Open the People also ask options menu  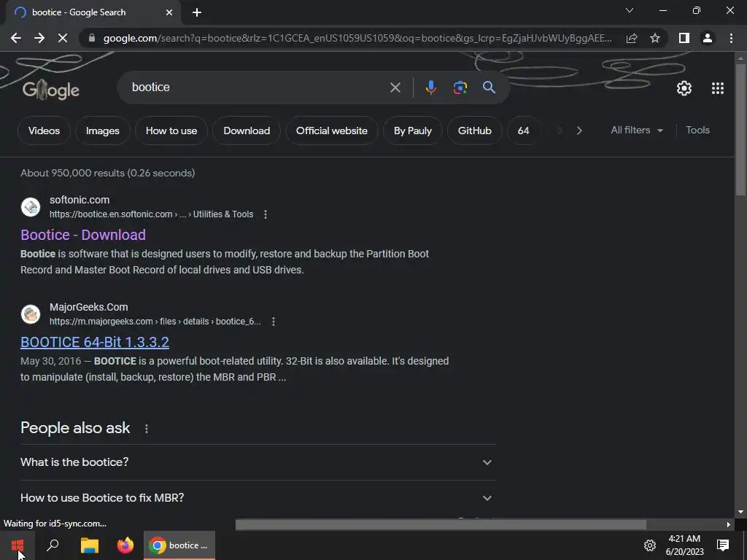[146, 429]
